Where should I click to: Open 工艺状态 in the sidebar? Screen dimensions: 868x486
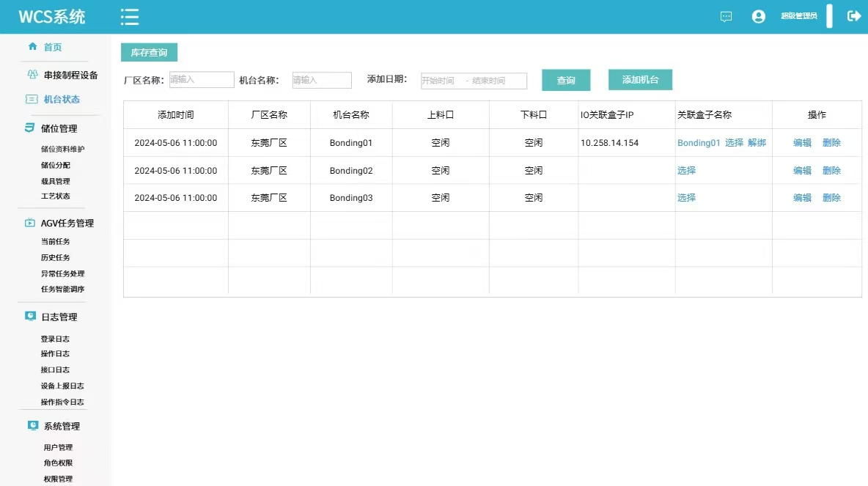click(x=56, y=196)
